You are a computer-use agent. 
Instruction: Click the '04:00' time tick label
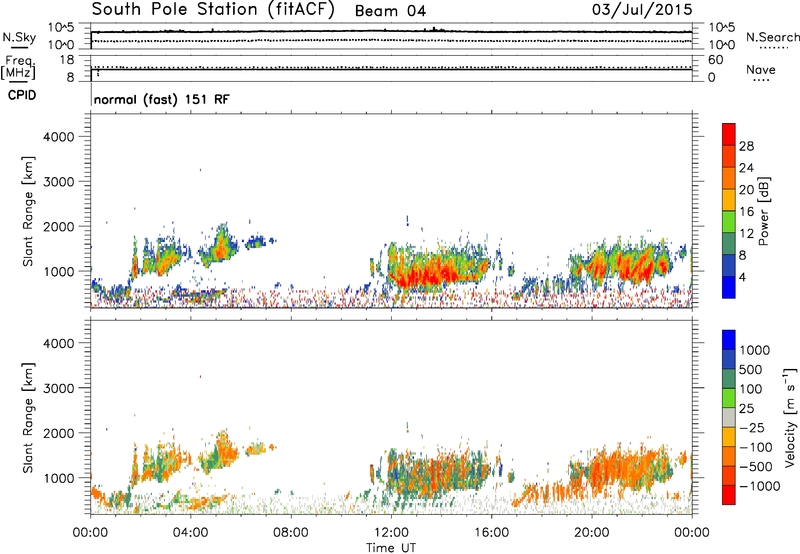191,533
